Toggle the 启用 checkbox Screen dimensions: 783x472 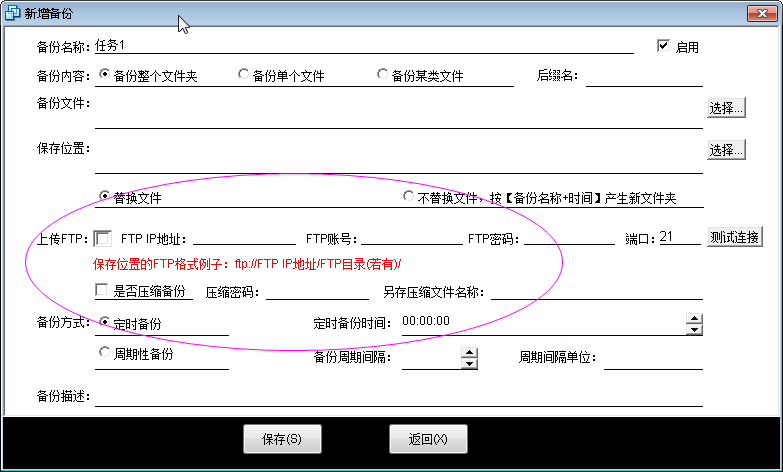point(662,46)
